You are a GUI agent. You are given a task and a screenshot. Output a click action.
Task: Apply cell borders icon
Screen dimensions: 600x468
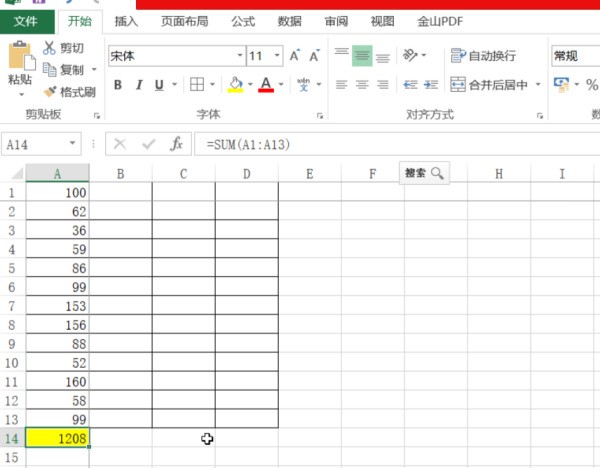click(197, 84)
